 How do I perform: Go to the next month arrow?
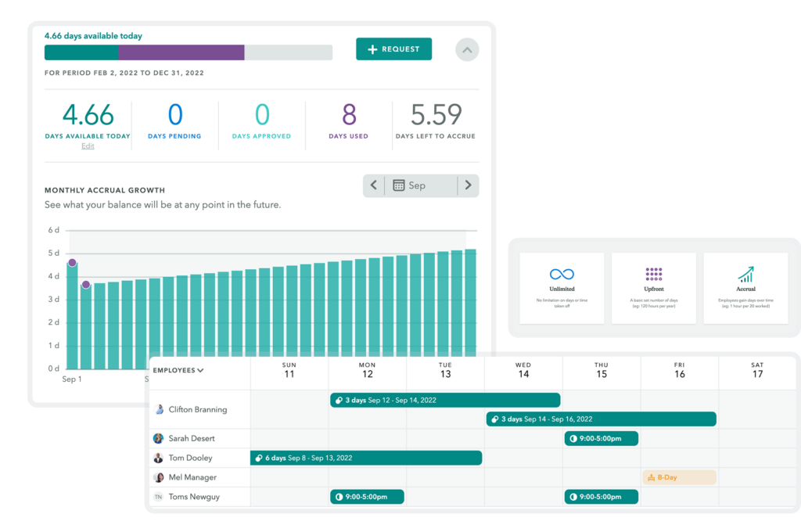pyautogui.click(x=468, y=185)
